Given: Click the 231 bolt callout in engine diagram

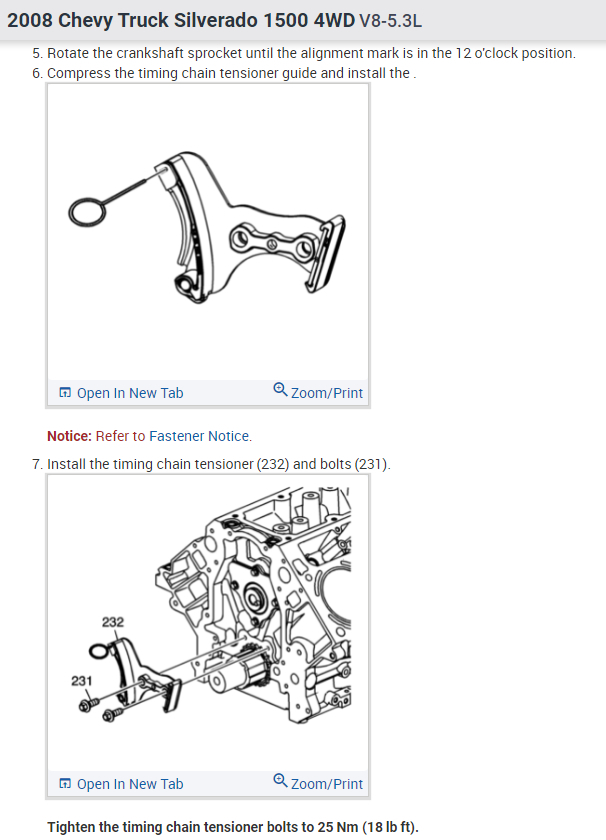Looking at the screenshot, I should [x=81, y=681].
